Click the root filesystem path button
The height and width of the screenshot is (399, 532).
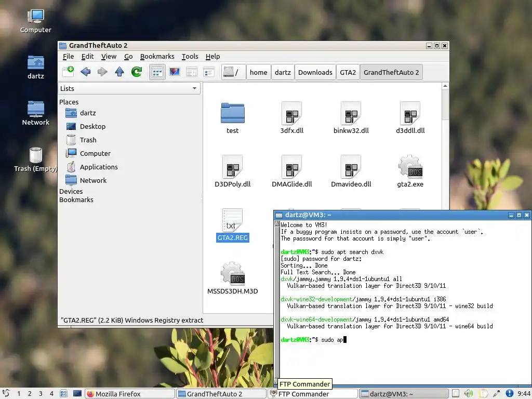coord(233,72)
